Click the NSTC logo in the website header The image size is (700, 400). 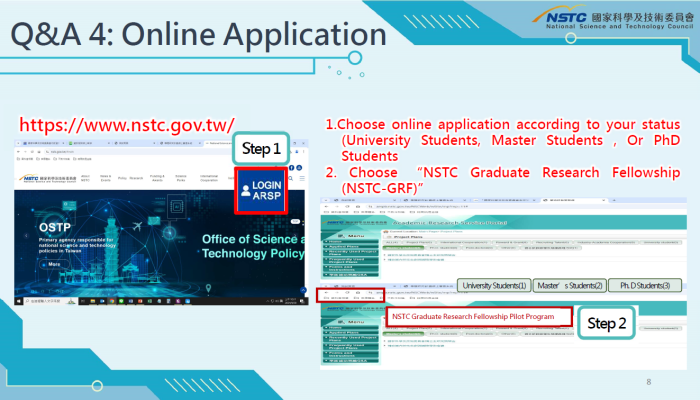coord(48,179)
